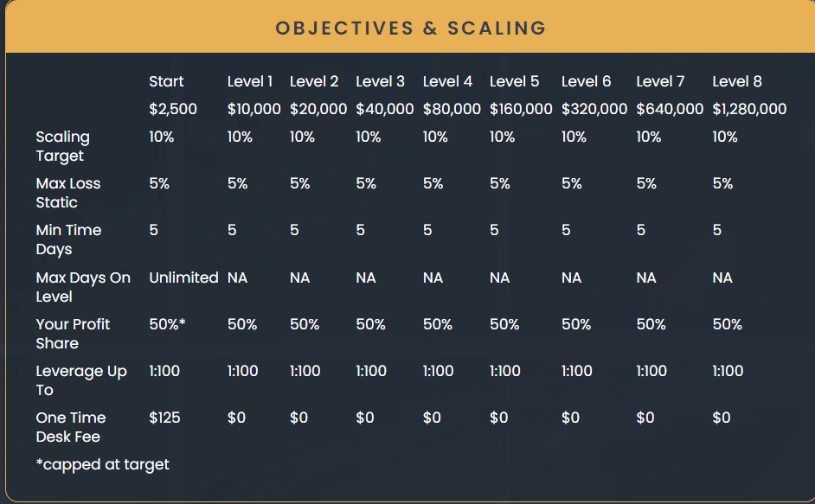Screen dimensions: 815x504
Task: Select the $640,000 Level 7 amount
Action: [670, 109]
